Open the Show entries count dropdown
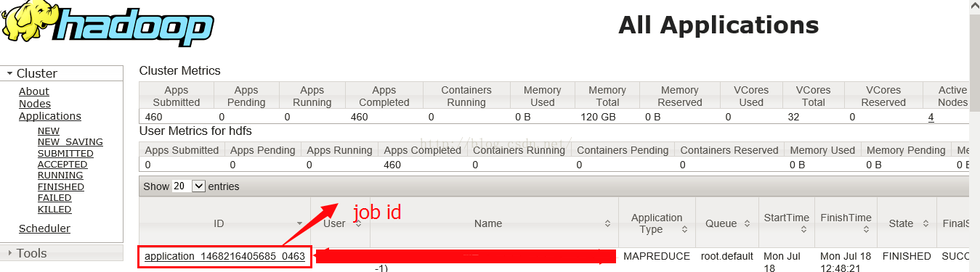980x272 pixels. point(189,186)
